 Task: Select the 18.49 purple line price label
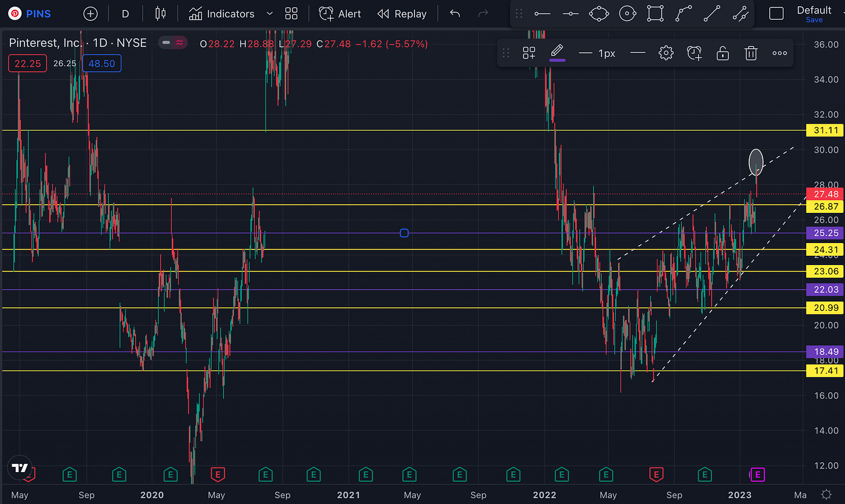pyautogui.click(x=825, y=352)
